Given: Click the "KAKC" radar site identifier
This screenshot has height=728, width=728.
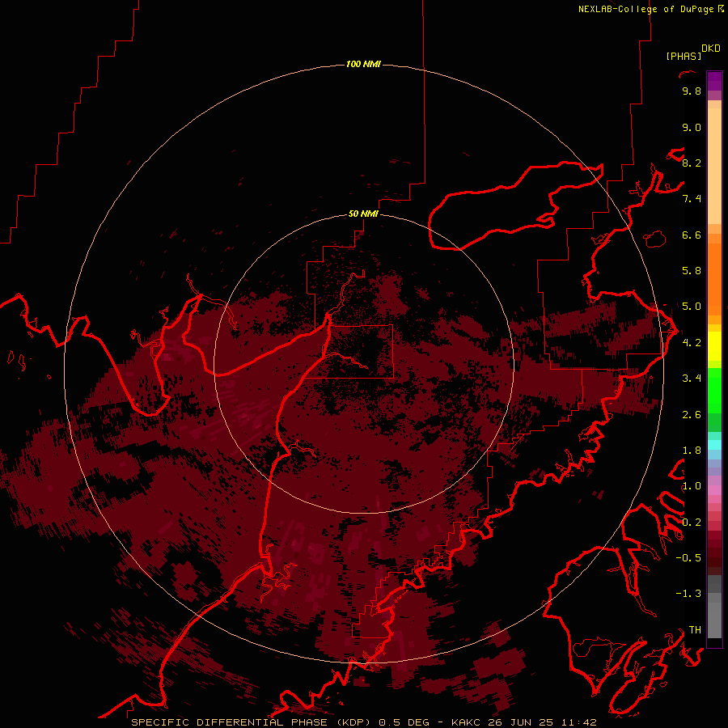Looking at the screenshot, I should click(x=467, y=722).
